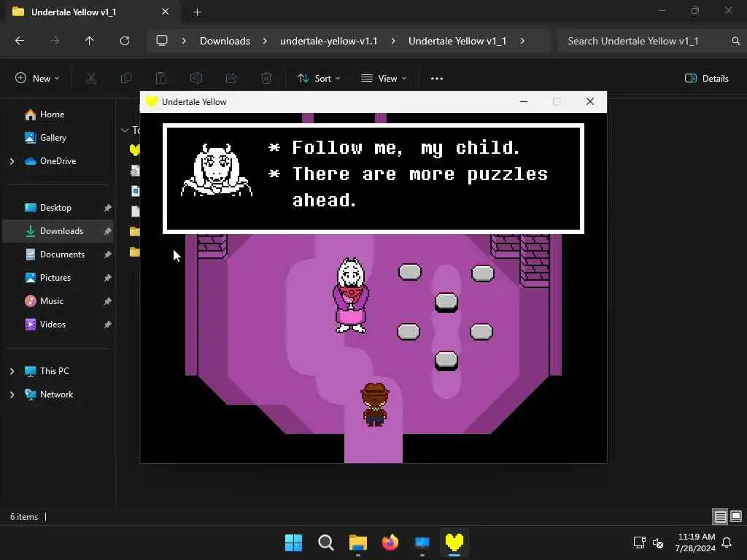Click the muted volume tray icon
The height and width of the screenshot is (560, 747).
pyautogui.click(x=658, y=542)
